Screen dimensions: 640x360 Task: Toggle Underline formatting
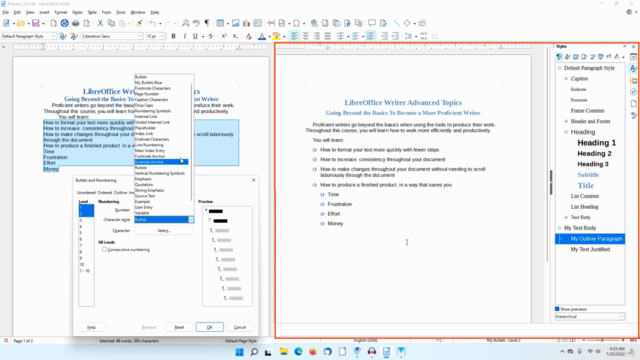pos(195,36)
